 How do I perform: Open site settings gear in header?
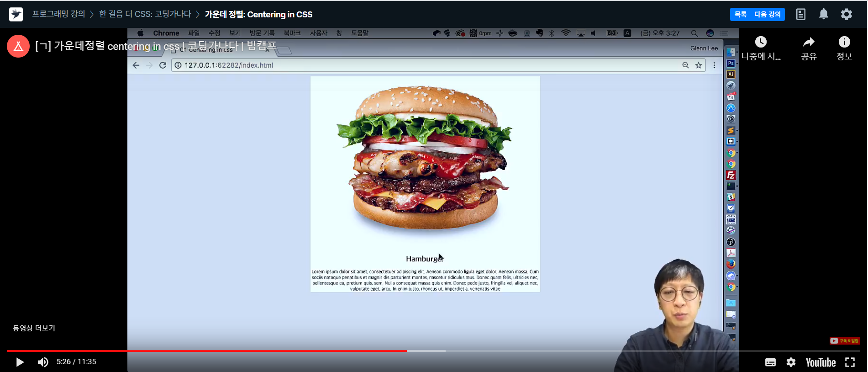pyautogui.click(x=847, y=14)
